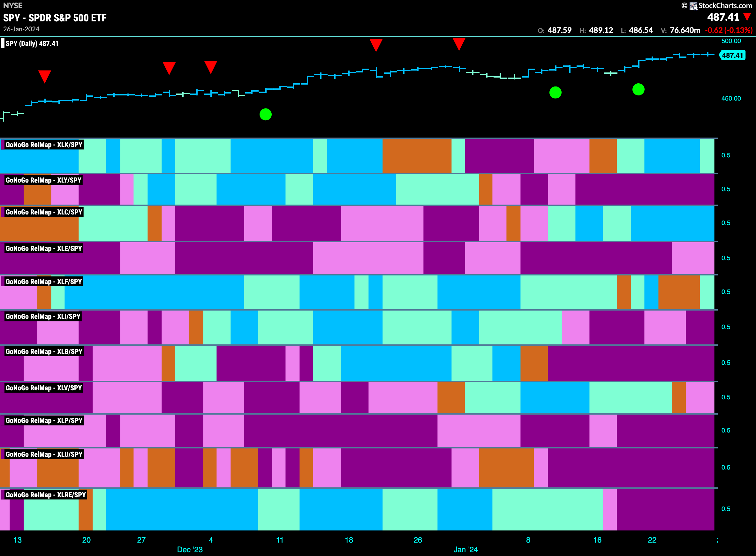Click the 22 date tick label

(x=652, y=540)
